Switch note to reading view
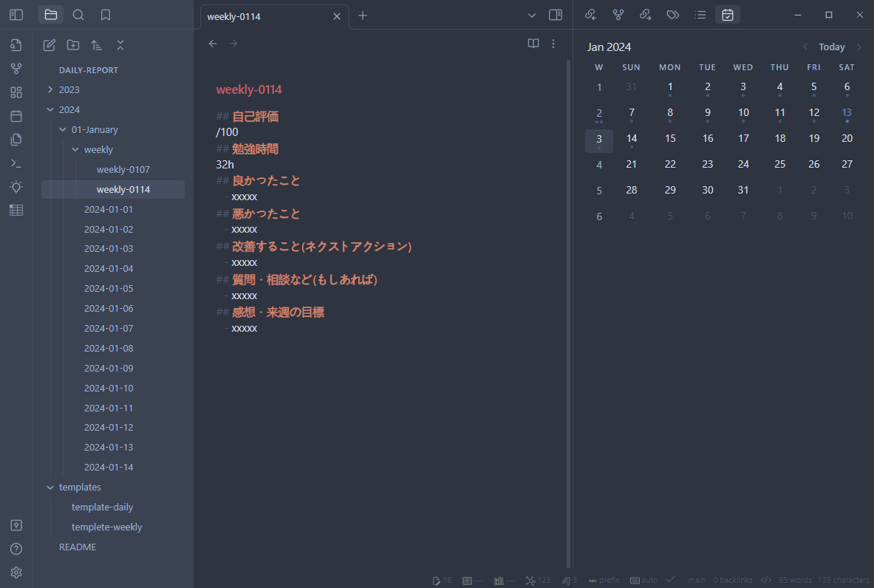 click(x=533, y=44)
